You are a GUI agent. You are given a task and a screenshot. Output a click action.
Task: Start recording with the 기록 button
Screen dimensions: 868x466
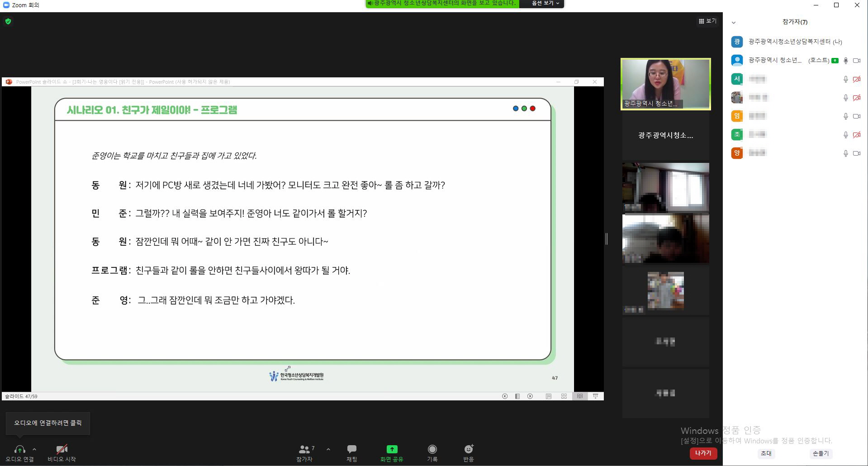(x=432, y=452)
